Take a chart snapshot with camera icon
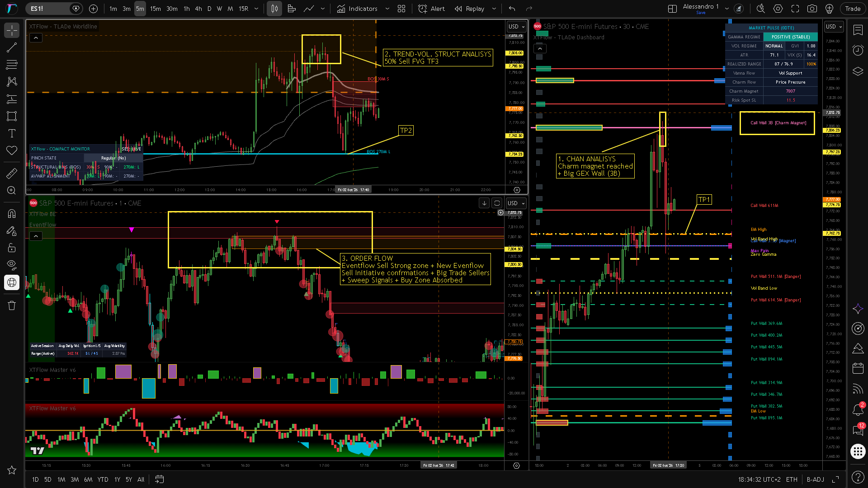Image resolution: width=868 pixels, height=488 pixels. pos(812,9)
